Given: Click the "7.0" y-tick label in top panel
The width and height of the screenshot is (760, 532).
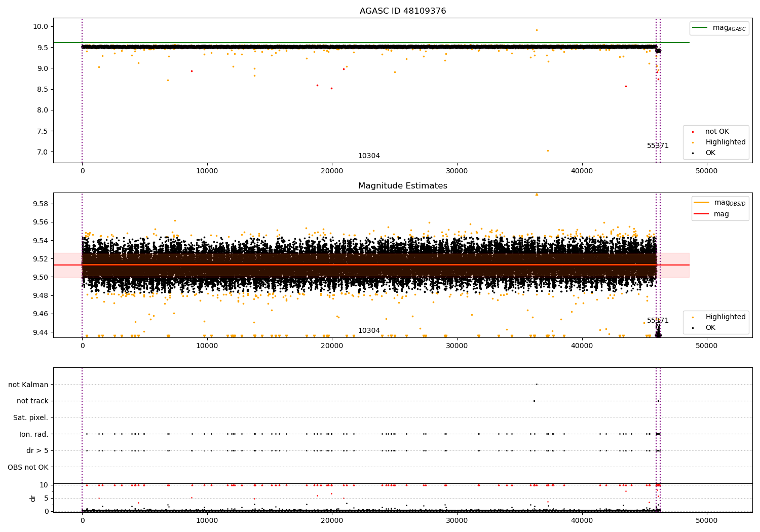Looking at the screenshot, I should click(x=43, y=152).
